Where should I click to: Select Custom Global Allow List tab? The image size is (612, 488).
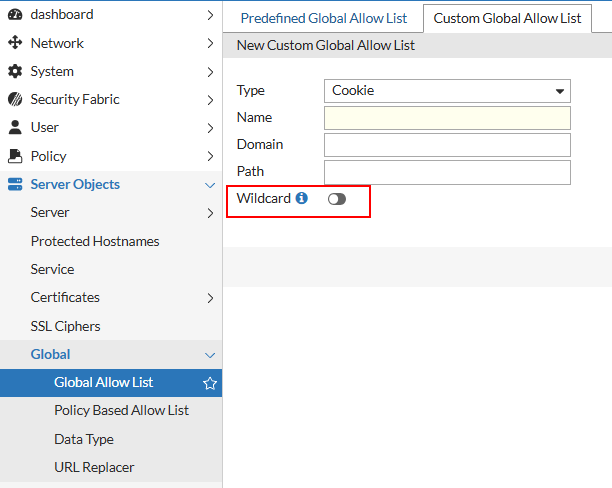507,19
